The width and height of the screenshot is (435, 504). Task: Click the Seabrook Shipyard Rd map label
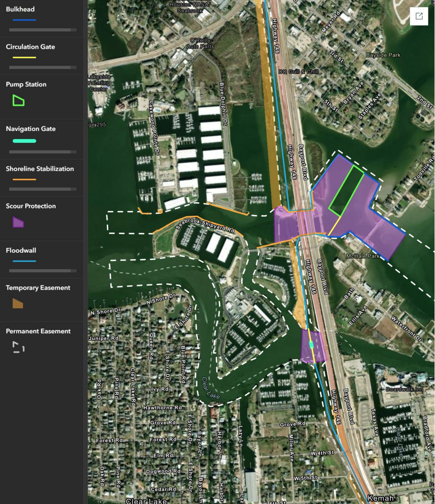[x=205, y=224]
